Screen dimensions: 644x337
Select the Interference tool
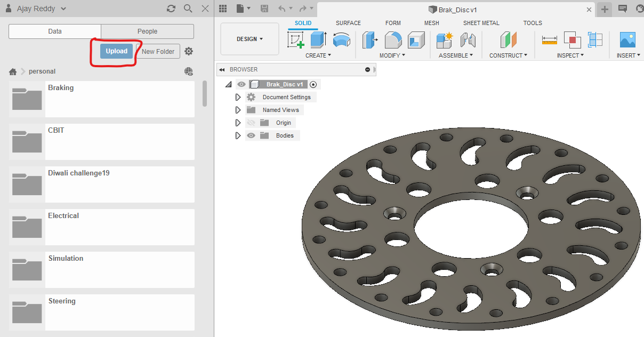pos(572,39)
